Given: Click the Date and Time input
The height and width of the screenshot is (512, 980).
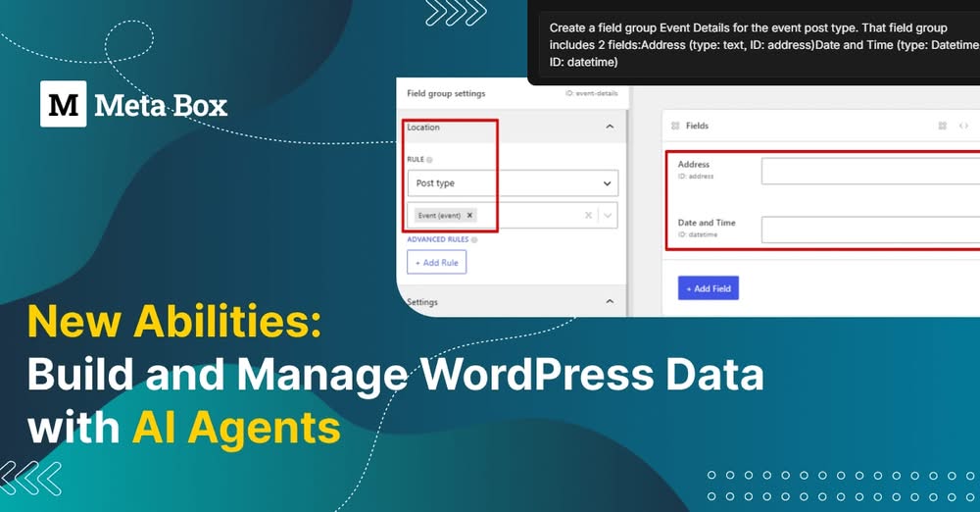Looking at the screenshot, I should pyautogui.click(x=870, y=230).
